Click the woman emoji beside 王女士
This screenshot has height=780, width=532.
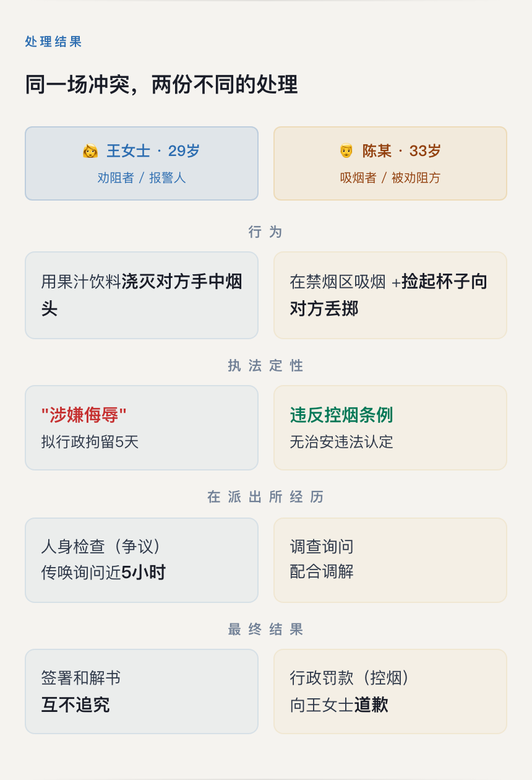pos(90,151)
